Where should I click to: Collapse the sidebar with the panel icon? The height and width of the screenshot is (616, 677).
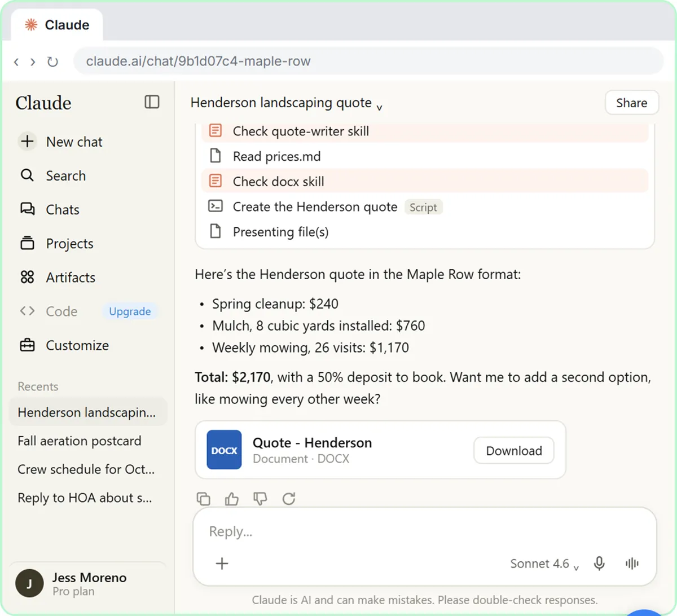pyautogui.click(x=152, y=102)
